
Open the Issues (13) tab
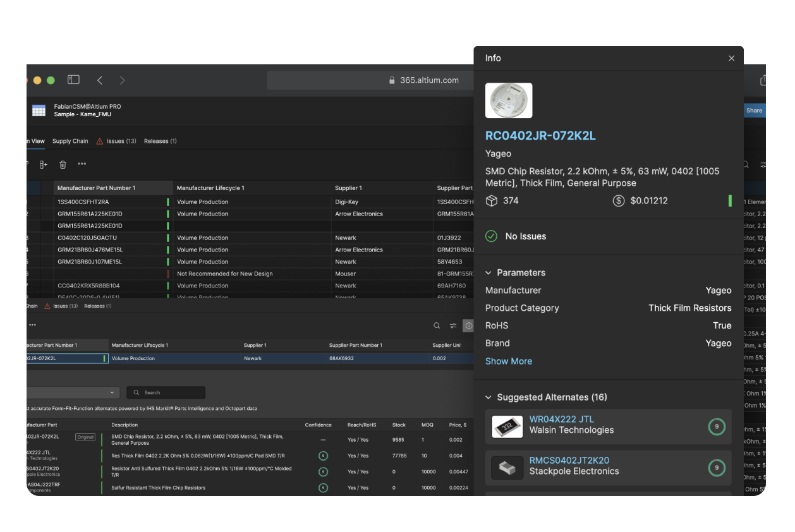coord(116,141)
